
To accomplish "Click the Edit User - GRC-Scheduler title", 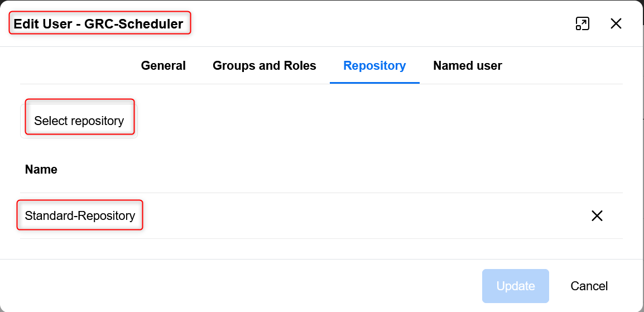I will 98,24.
